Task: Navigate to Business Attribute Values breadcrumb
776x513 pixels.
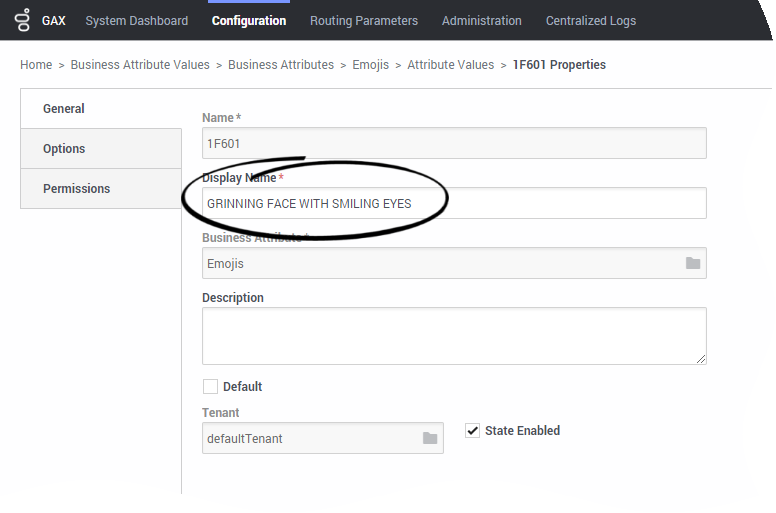Action: coord(140,65)
